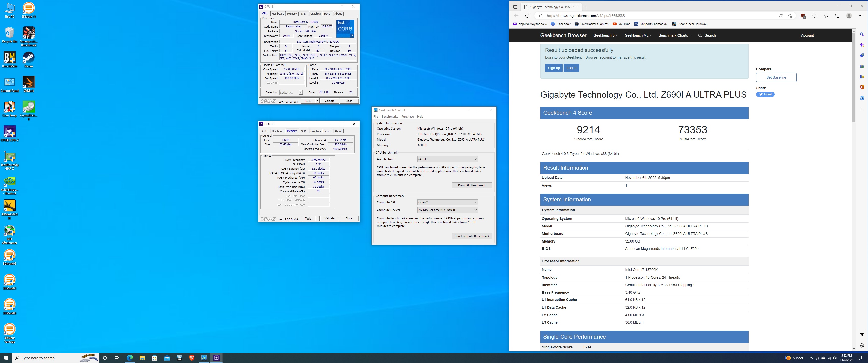Click the Run CPU Benchmark button
This screenshot has width=868, height=363.
point(472,185)
